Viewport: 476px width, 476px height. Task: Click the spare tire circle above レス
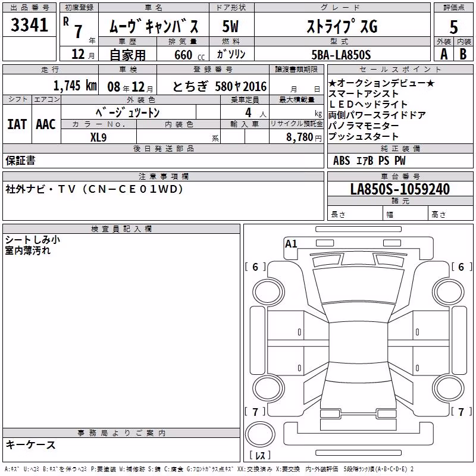tap(260, 434)
